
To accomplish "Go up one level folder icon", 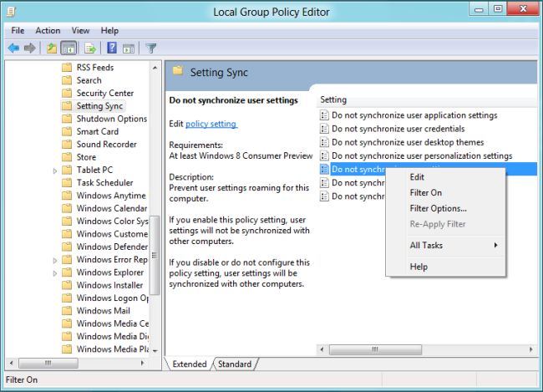I will click(52, 48).
